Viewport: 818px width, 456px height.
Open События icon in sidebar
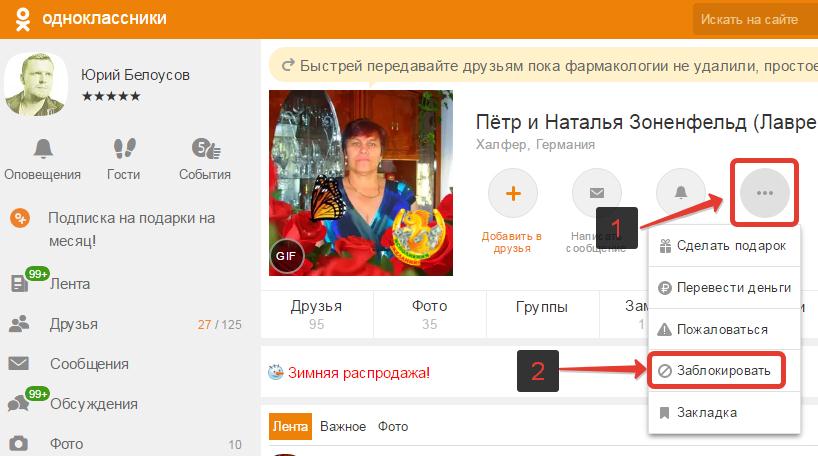[205, 149]
